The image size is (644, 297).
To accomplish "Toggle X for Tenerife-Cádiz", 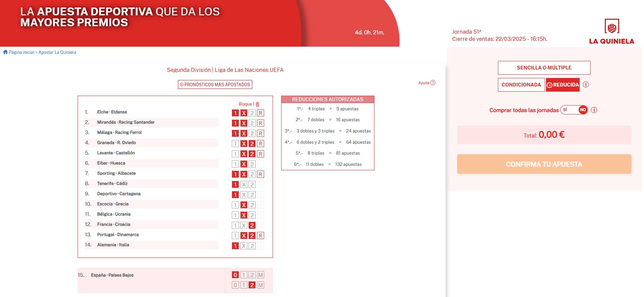I will point(244,185).
